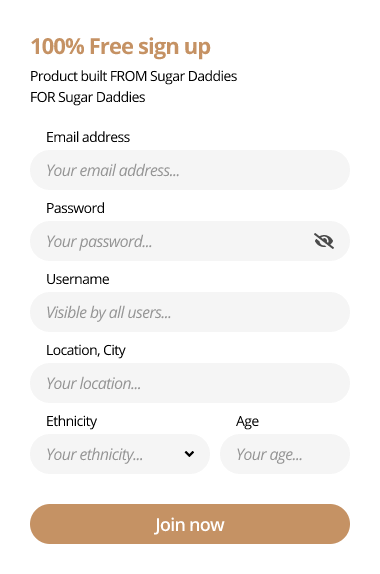
Task: Click the Email address label
Action: 88,137
